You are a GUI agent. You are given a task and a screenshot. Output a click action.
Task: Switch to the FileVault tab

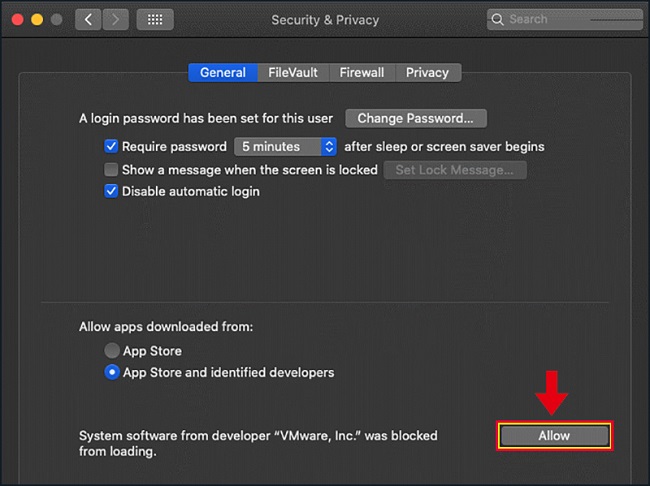(x=294, y=72)
